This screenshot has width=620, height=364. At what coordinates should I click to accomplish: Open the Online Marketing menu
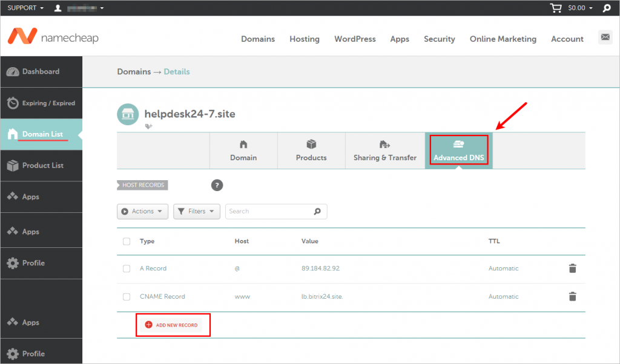click(503, 39)
